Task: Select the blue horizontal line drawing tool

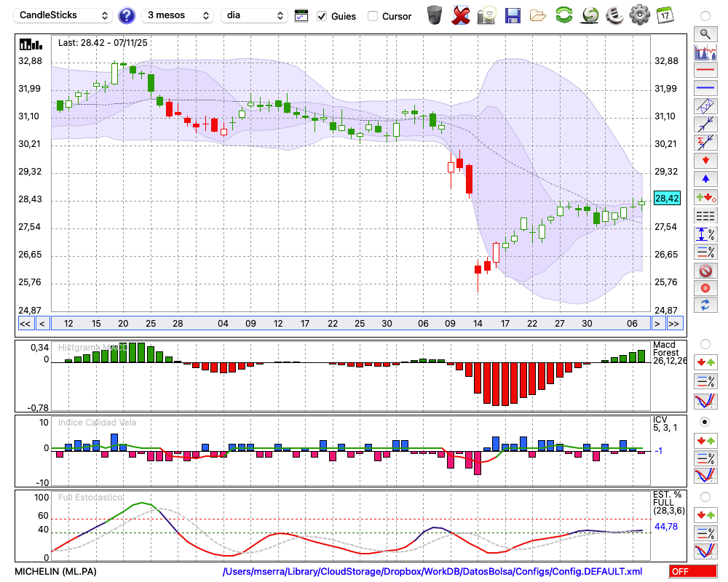Action: pos(705,88)
